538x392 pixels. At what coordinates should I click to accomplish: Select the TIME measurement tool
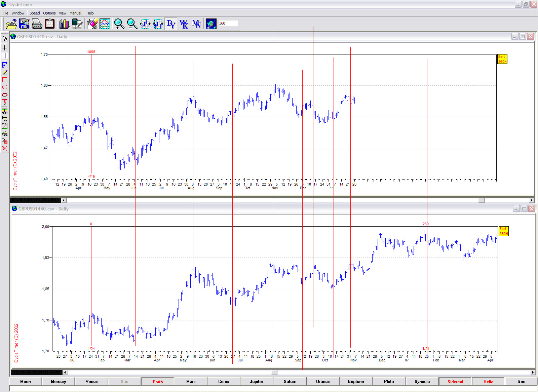pos(5,119)
